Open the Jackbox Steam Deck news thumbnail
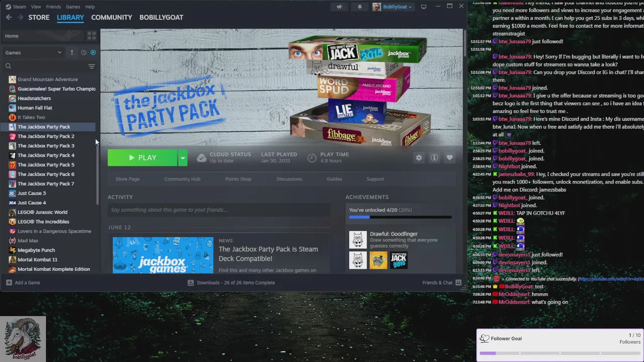 tap(163, 255)
